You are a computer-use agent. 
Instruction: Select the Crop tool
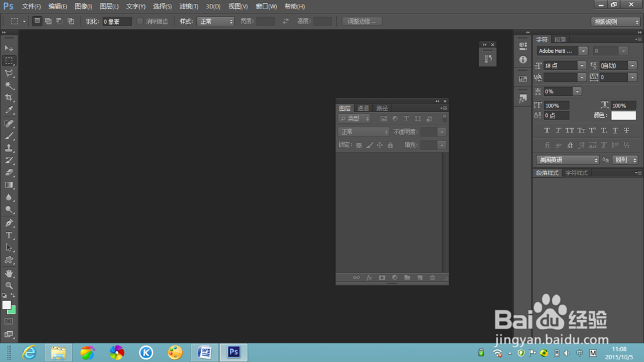(9, 98)
